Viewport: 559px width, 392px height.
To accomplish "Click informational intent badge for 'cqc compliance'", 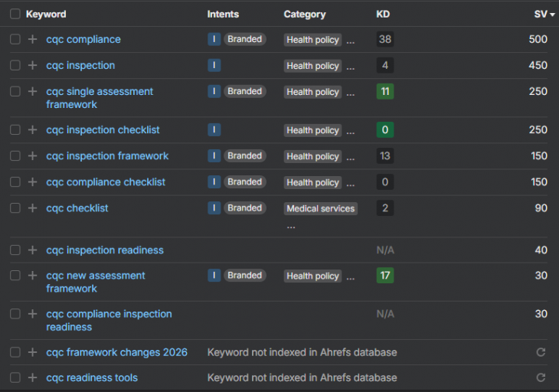I will [214, 39].
